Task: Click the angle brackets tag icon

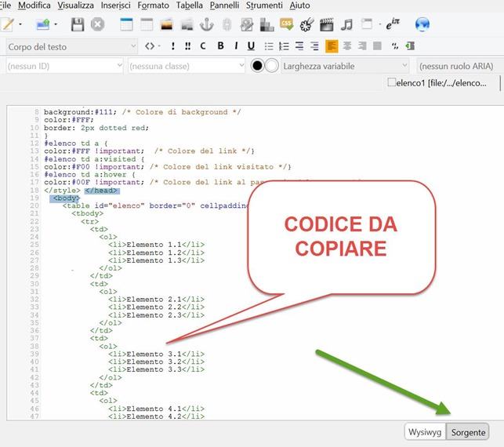Action: (x=150, y=46)
